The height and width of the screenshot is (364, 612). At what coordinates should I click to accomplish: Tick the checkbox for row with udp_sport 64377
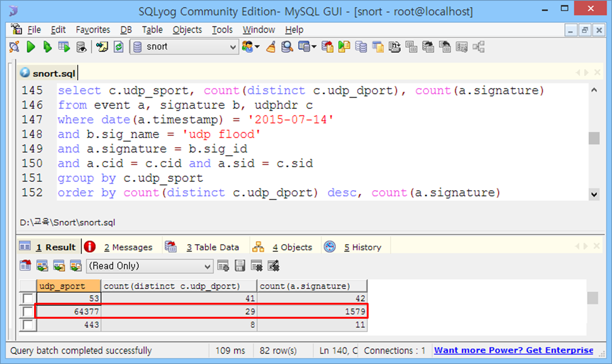(28, 311)
